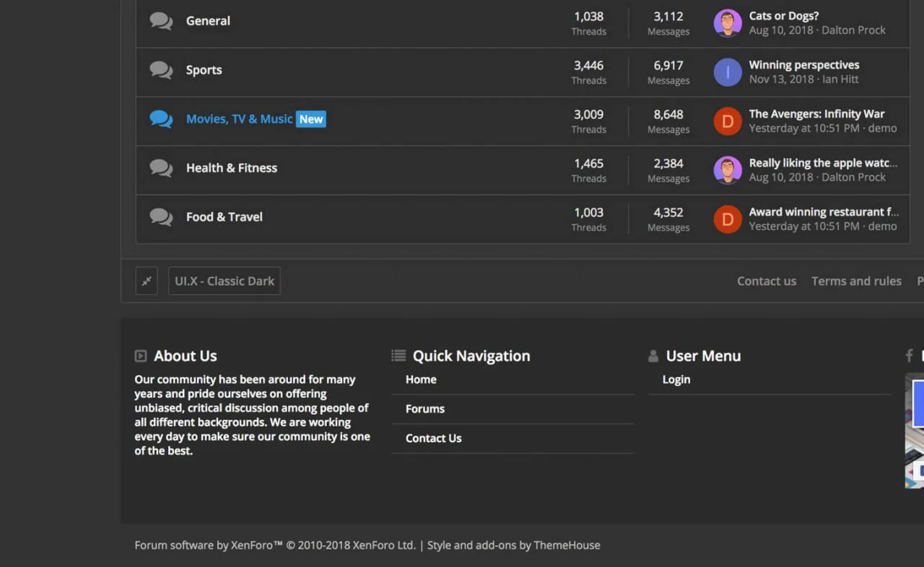
Task: Click the Facebook widget thumbnail
Action: pyautogui.click(x=915, y=431)
